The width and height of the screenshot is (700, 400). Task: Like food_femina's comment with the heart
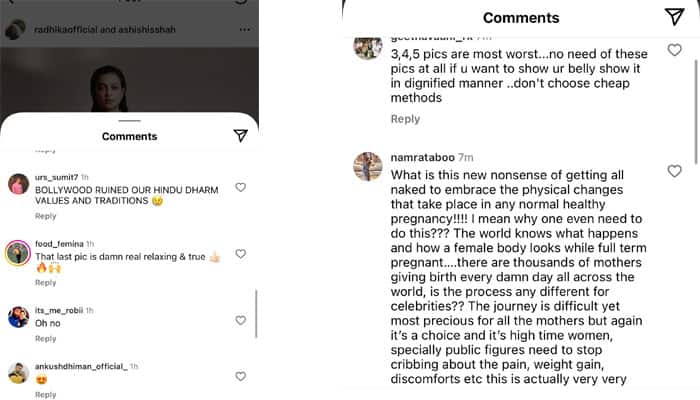240,254
